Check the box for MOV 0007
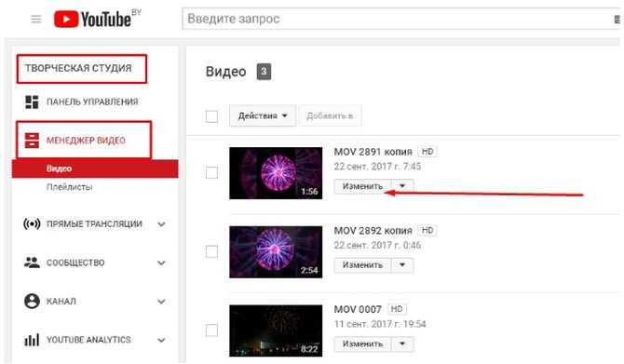This screenshot has height=364, width=624. (x=211, y=330)
